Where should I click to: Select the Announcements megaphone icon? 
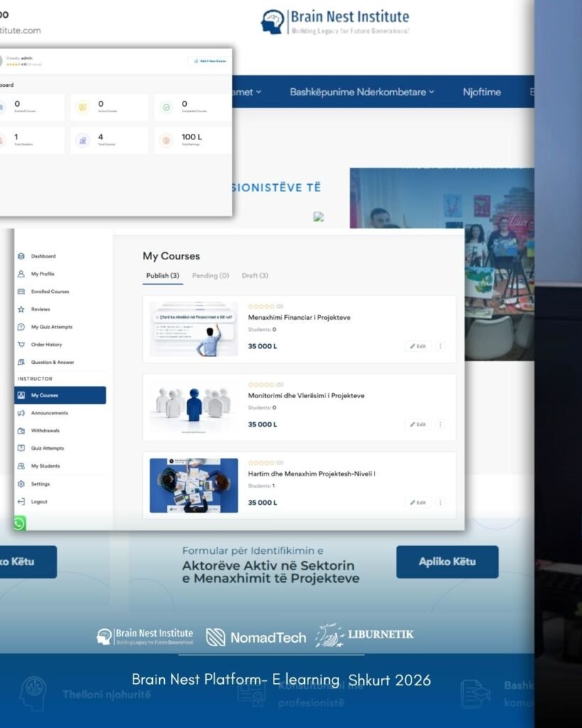[21, 413]
